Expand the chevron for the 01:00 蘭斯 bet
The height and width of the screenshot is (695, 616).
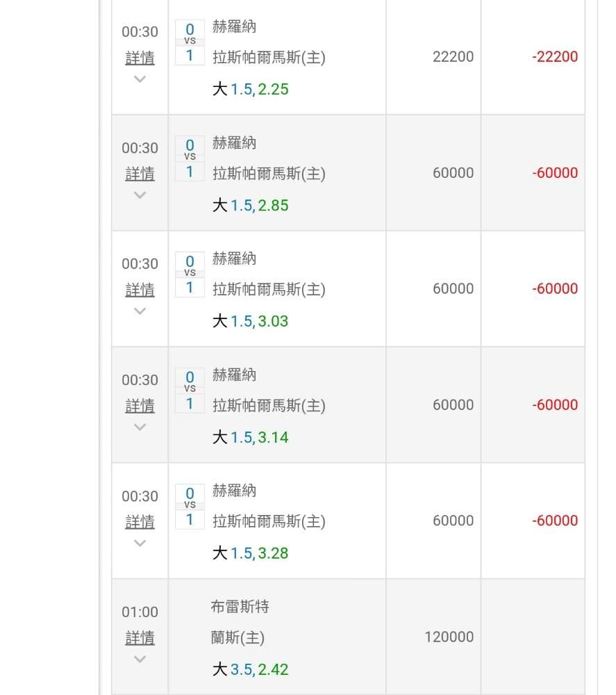coord(140,660)
